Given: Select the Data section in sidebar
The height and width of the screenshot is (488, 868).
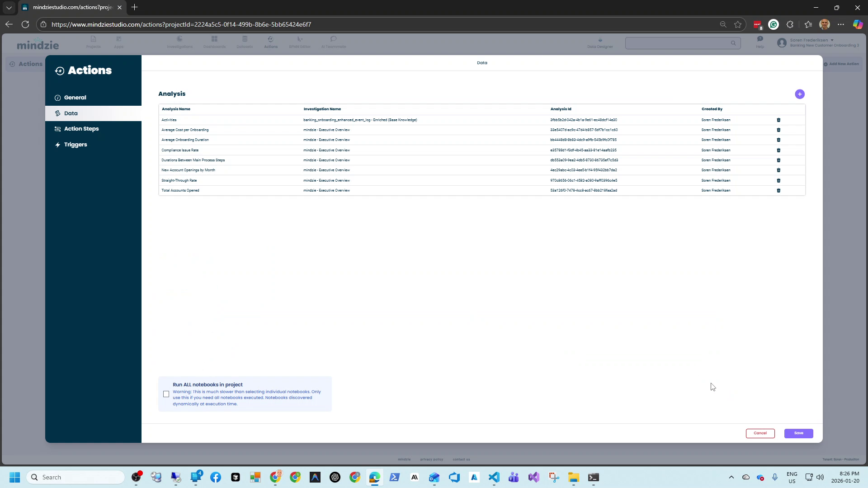Looking at the screenshot, I should [93, 113].
